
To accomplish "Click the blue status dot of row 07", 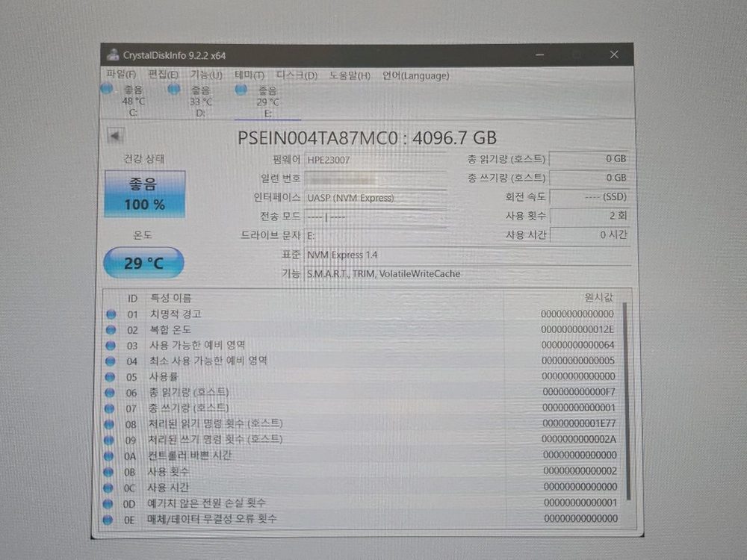I will pos(110,408).
